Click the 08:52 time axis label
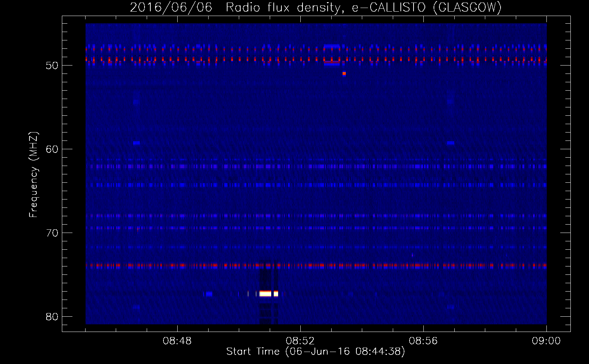 coord(300,341)
